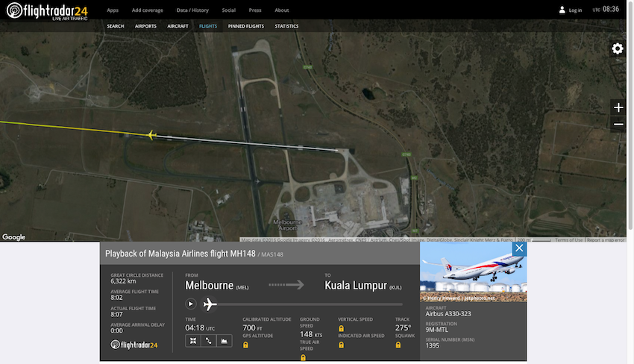Zoom in on the map
Screen dimensions: 634x364
618,107
